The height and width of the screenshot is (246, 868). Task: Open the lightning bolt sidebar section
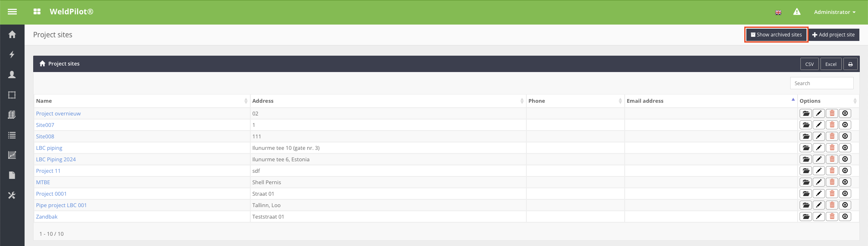click(12, 54)
